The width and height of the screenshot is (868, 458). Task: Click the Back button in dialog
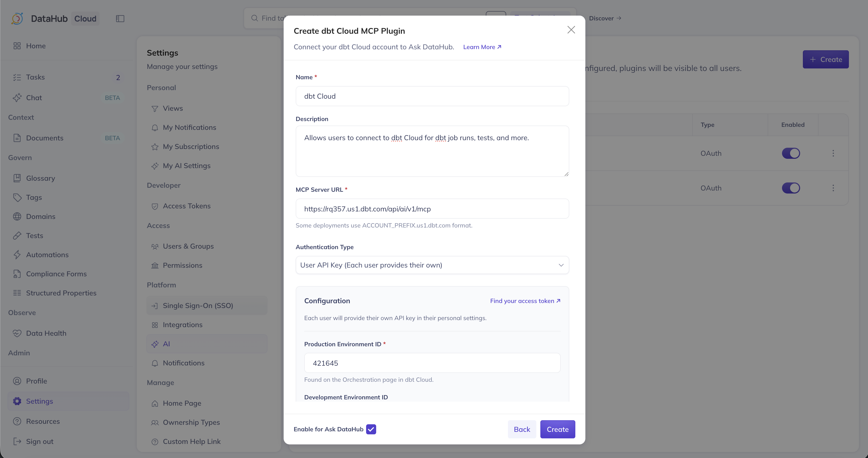(522, 429)
